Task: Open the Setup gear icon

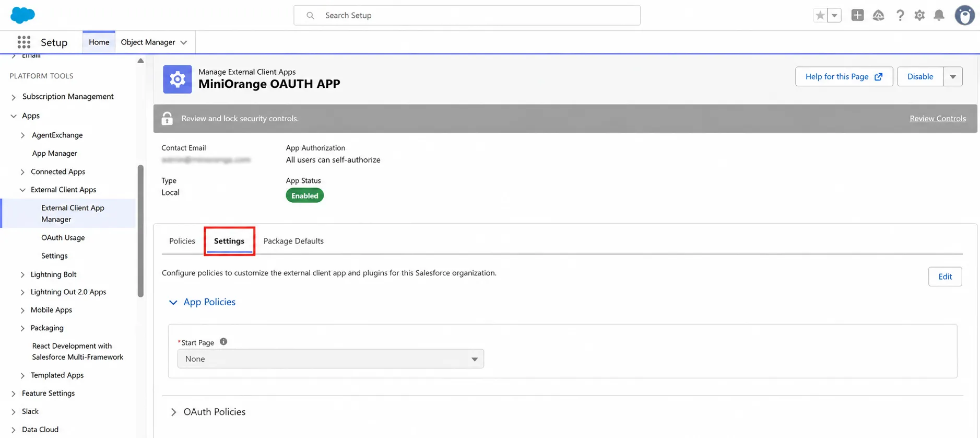Action: pos(919,15)
